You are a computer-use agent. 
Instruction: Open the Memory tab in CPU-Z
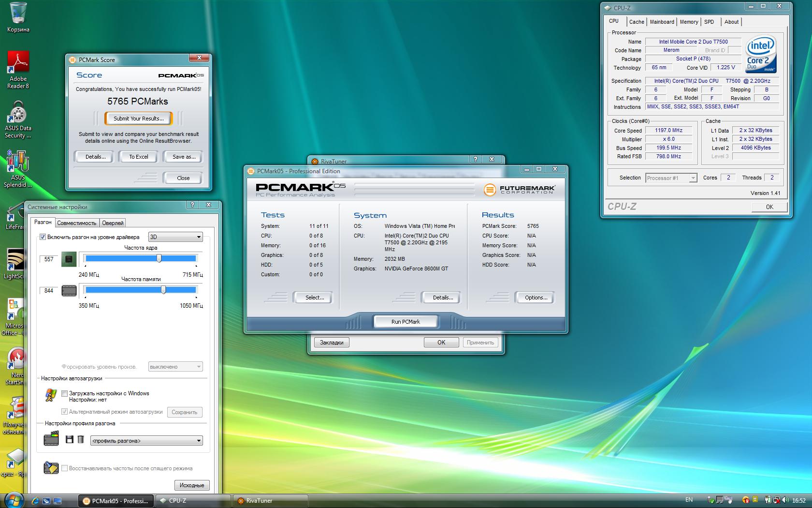coord(689,22)
